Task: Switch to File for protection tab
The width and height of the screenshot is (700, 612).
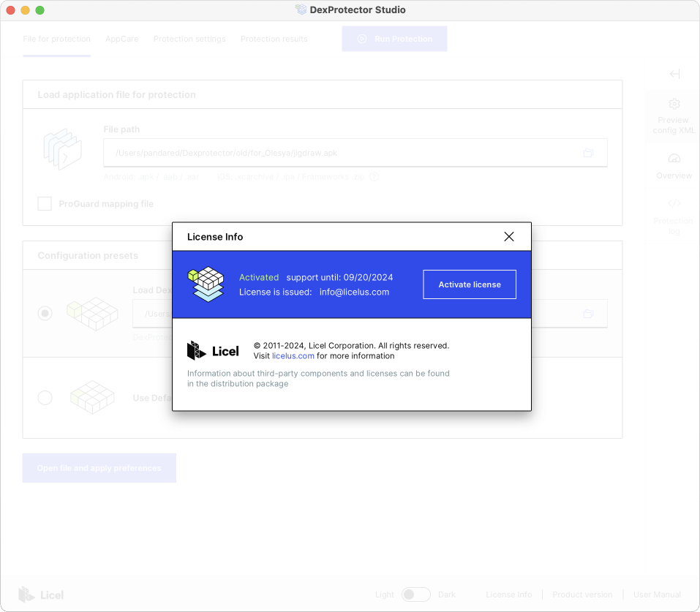Action: 57,39
